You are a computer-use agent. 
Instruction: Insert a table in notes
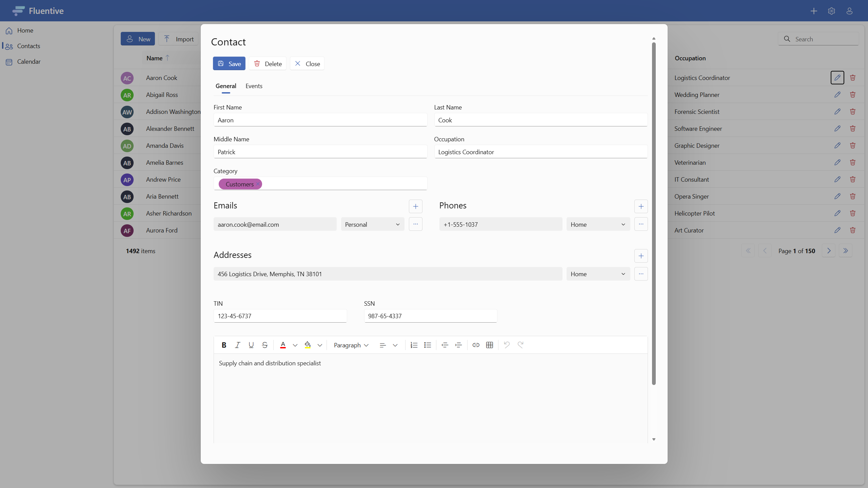point(489,345)
